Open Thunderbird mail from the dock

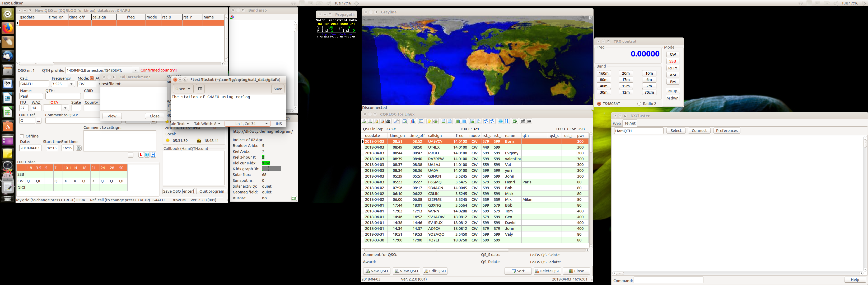[x=7, y=56]
